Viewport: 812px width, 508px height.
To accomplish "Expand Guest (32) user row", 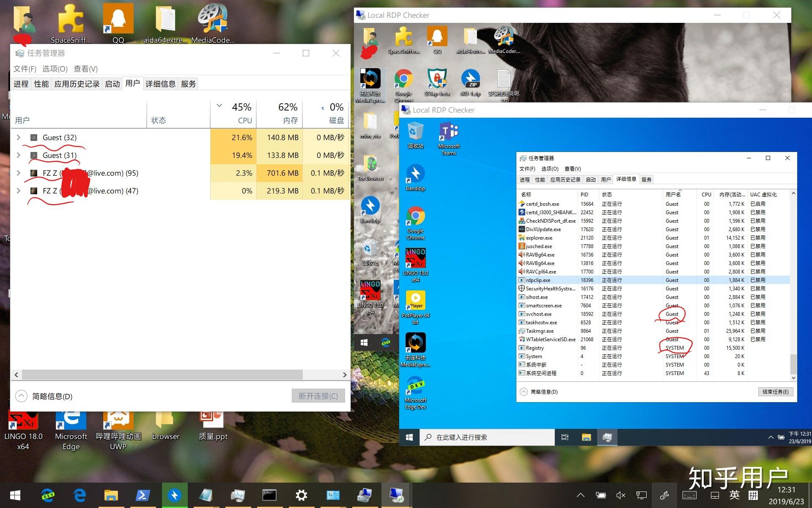I will click(19, 138).
